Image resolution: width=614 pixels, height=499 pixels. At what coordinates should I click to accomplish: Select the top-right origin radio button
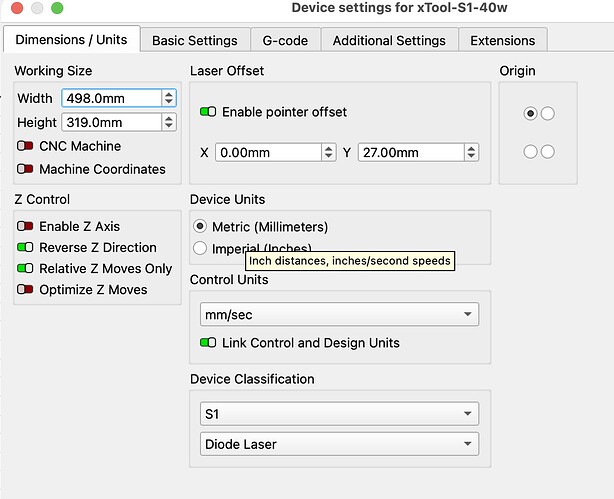pyautogui.click(x=547, y=114)
